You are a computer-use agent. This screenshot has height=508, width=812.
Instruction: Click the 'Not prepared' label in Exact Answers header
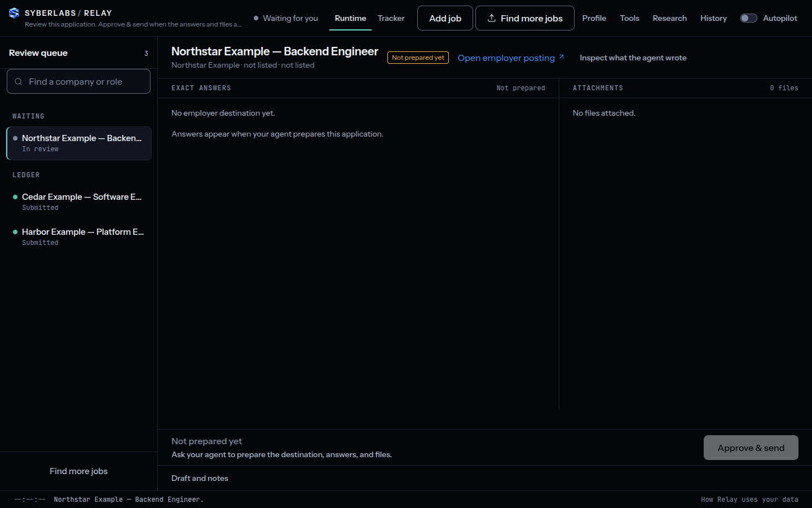pyautogui.click(x=520, y=88)
